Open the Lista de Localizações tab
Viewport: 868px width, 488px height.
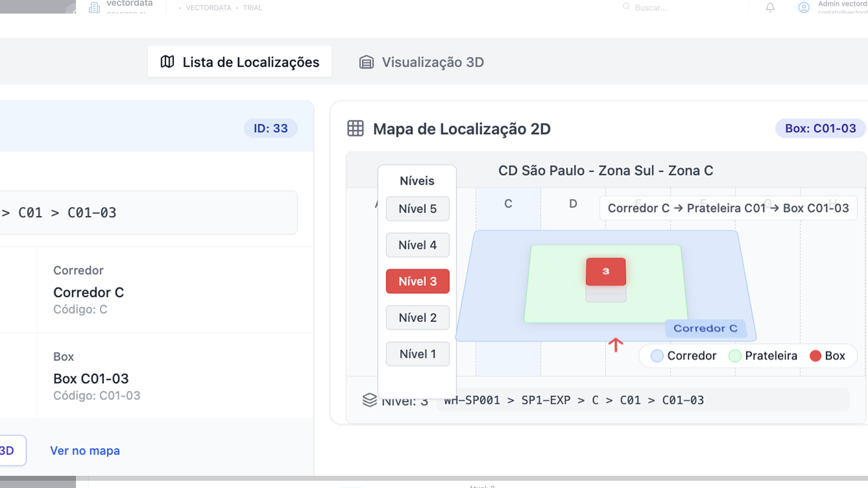(240, 62)
